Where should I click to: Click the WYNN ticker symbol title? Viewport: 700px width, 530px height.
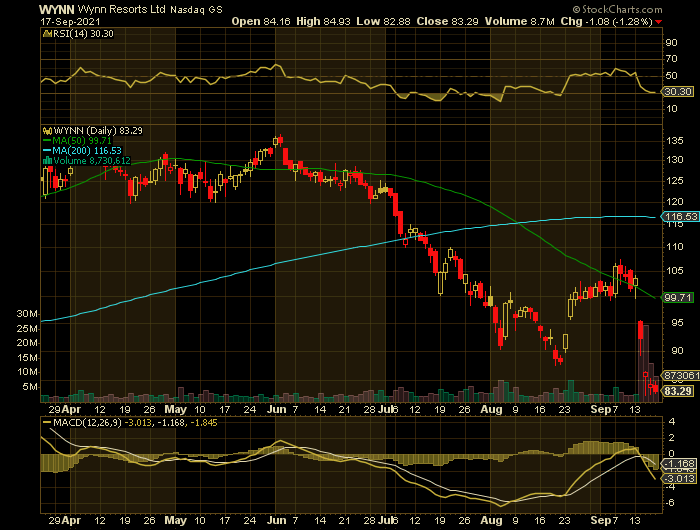(57, 9)
